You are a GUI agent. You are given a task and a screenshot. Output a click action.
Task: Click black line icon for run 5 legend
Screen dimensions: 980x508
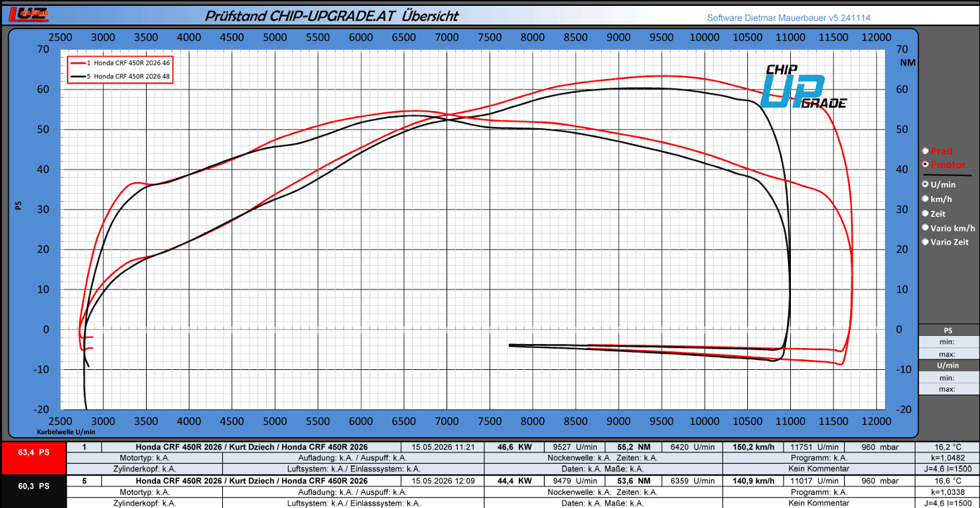tap(78, 76)
